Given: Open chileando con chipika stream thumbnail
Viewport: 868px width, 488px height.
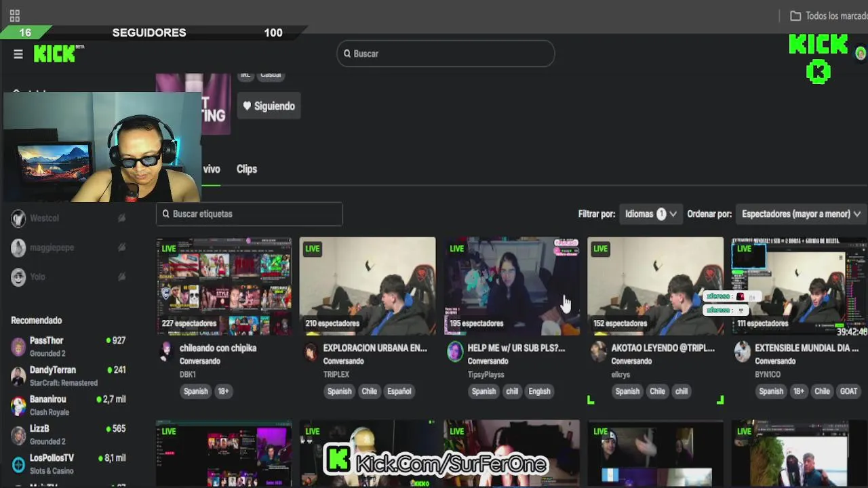Looking at the screenshot, I should tap(224, 286).
